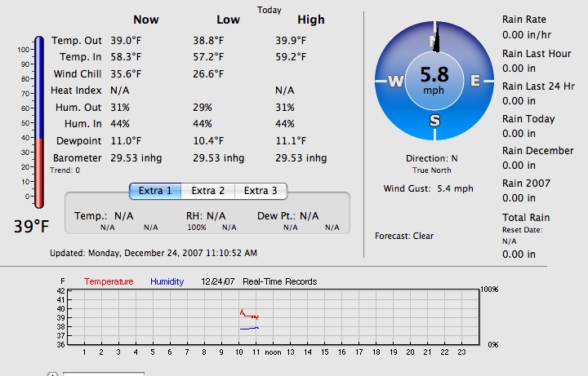Click the Barometer now value 29.53 inhg

136,158
